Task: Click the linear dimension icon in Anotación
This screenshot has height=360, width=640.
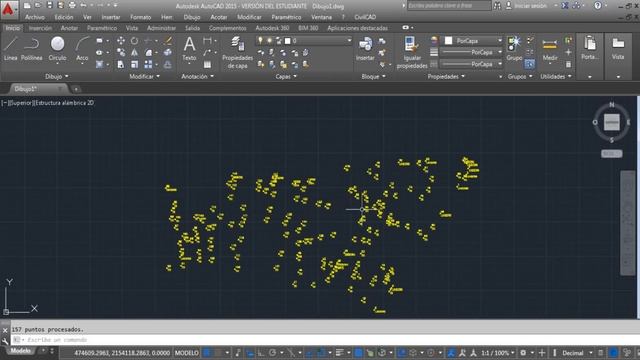Action: pyautogui.click(x=207, y=40)
